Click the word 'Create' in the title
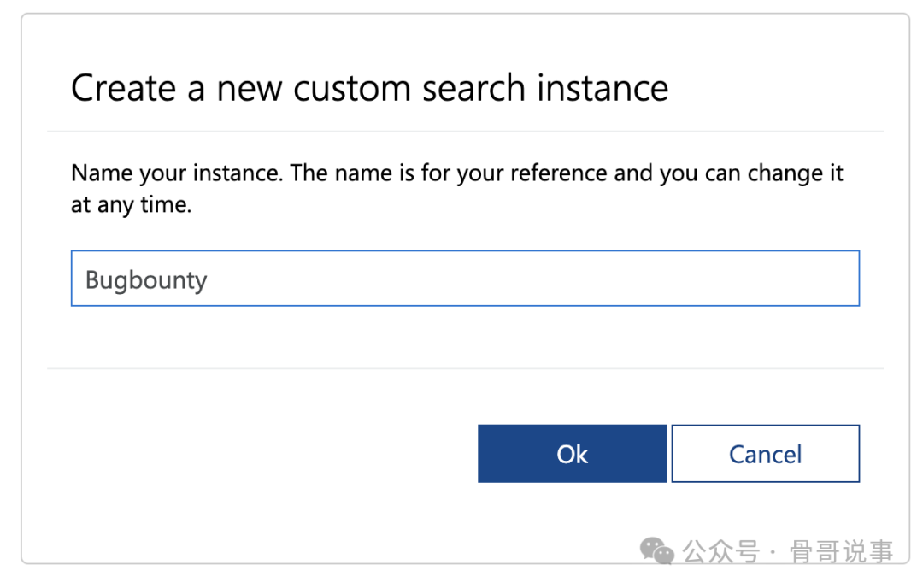The image size is (923, 588). point(125,88)
